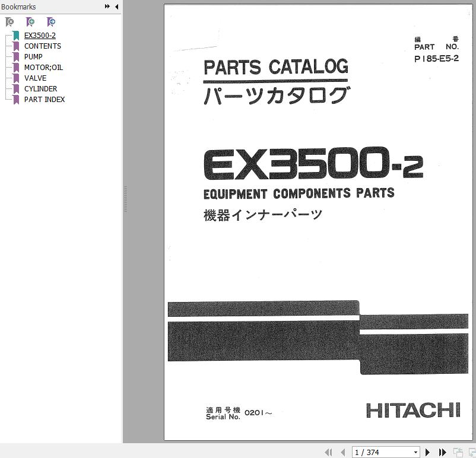Click the panel splitter grip handle

(x=125, y=199)
